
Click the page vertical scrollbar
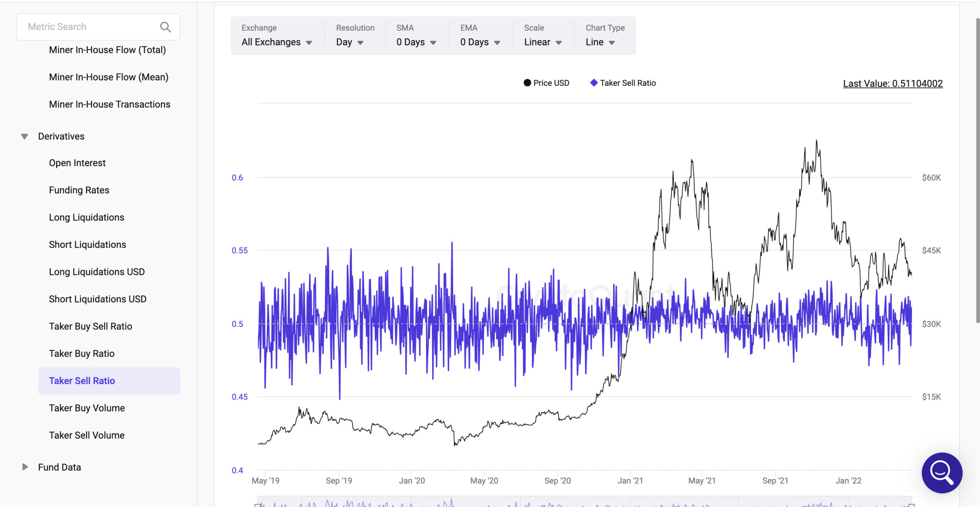click(x=977, y=170)
